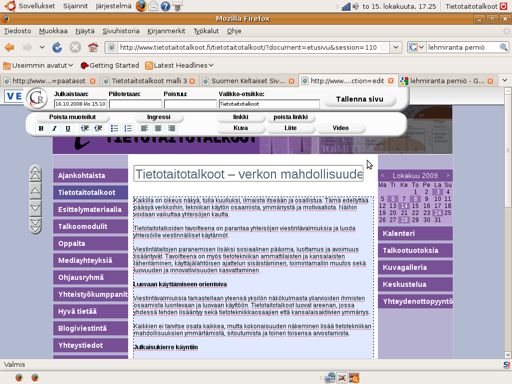Click the Video button
Screen dimensions: 512x384
click(340, 128)
